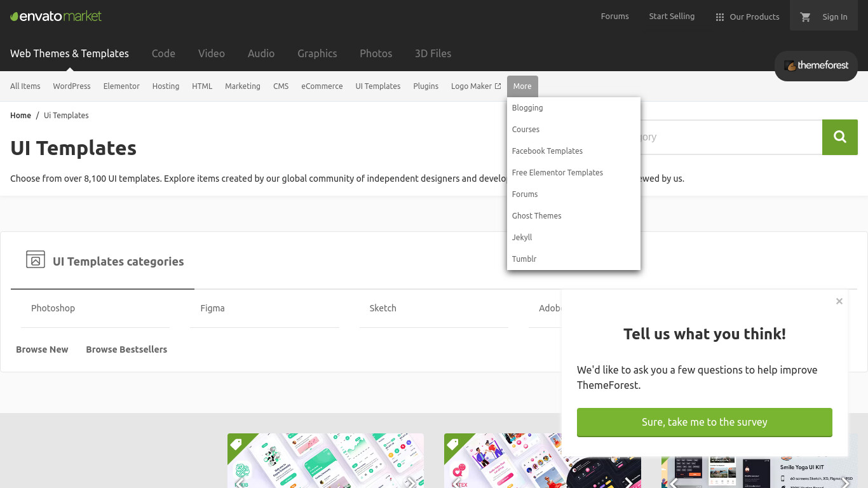Click Browse Bestsellers link
The width and height of the screenshot is (868, 488).
[x=126, y=349]
